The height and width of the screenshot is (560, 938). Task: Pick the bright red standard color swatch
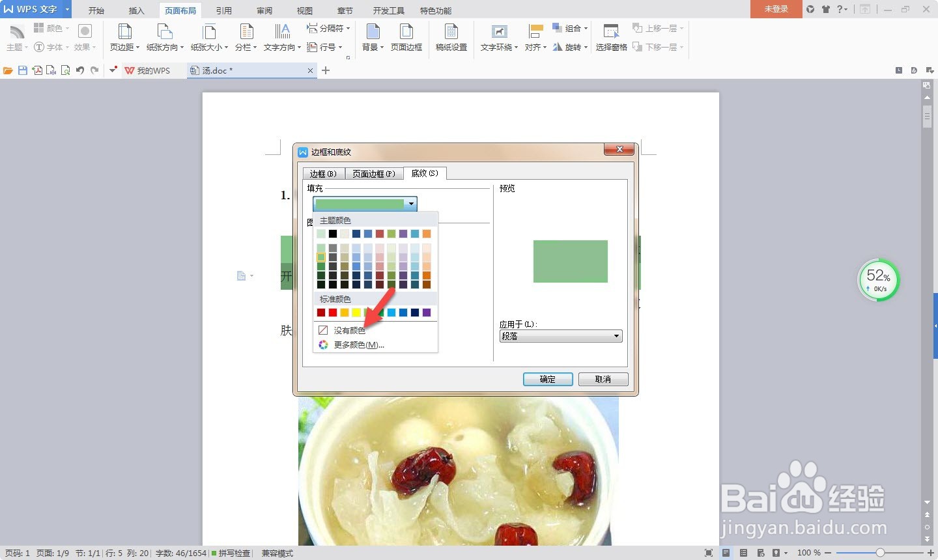[x=333, y=313]
